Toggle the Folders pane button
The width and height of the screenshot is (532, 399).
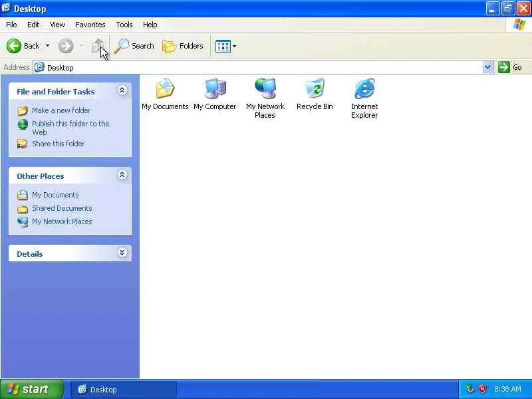(183, 46)
